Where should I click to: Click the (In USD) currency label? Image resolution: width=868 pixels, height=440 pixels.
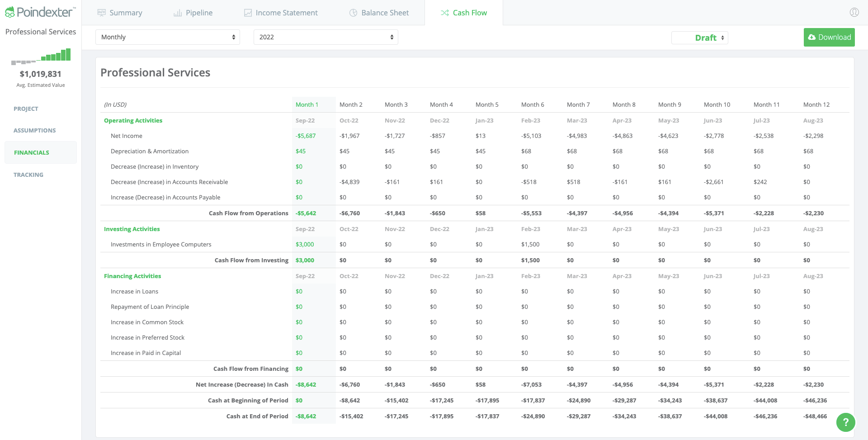[115, 104]
